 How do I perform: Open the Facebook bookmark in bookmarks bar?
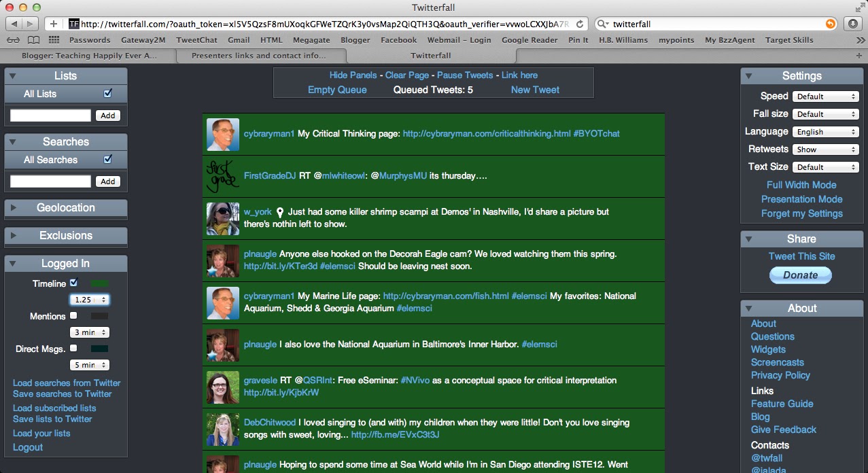point(399,40)
